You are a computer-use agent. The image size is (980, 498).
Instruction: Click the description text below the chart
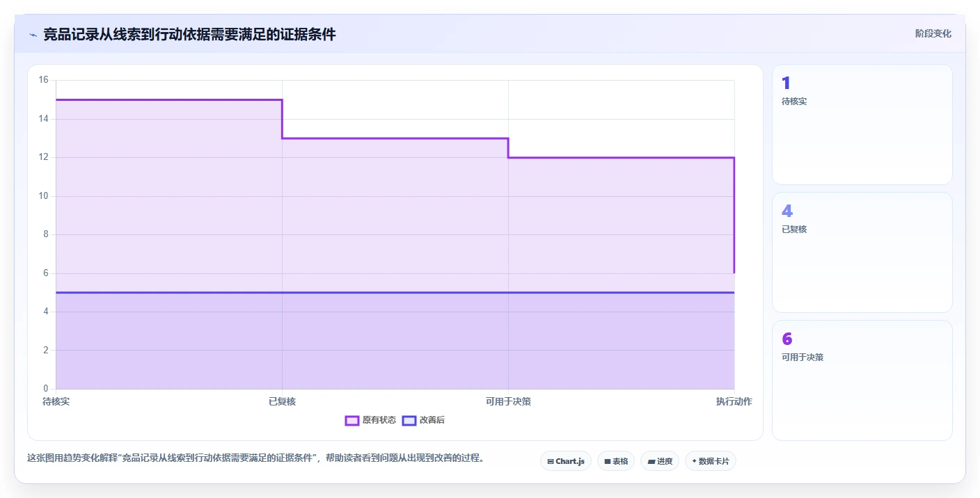pyautogui.click(x=255, y=458)
